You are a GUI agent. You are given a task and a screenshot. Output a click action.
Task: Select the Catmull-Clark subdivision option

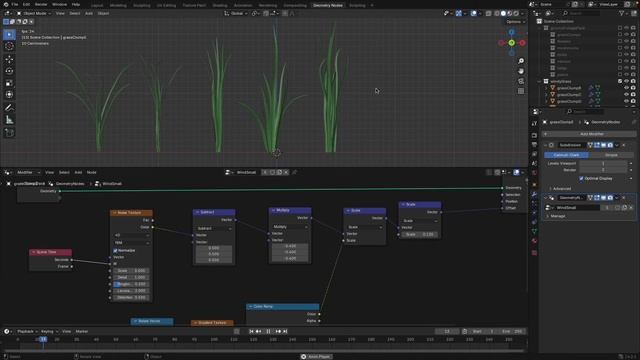[x=567, y=155]
